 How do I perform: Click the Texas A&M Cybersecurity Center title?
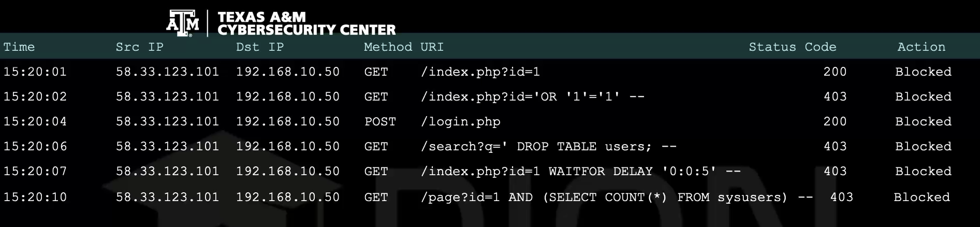pos(306,23)
